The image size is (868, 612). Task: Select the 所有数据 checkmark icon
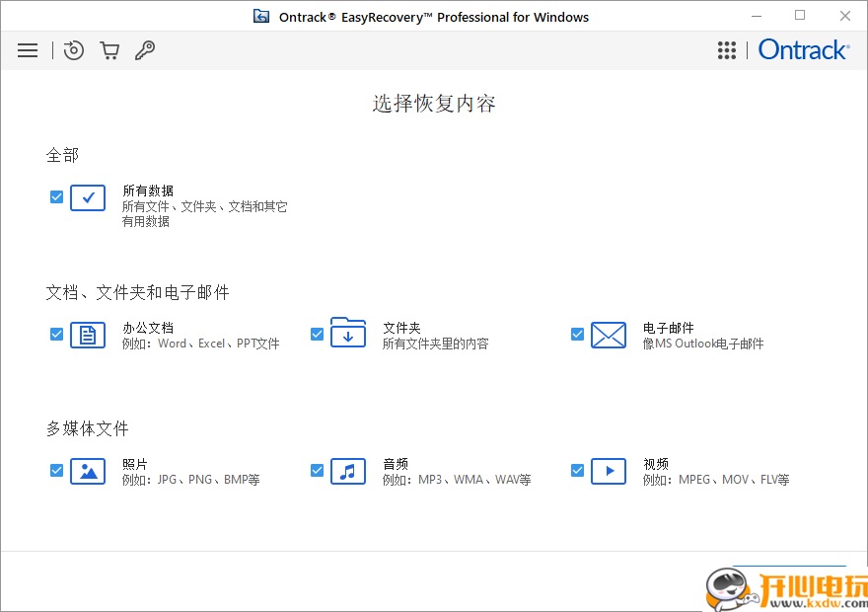88,197
